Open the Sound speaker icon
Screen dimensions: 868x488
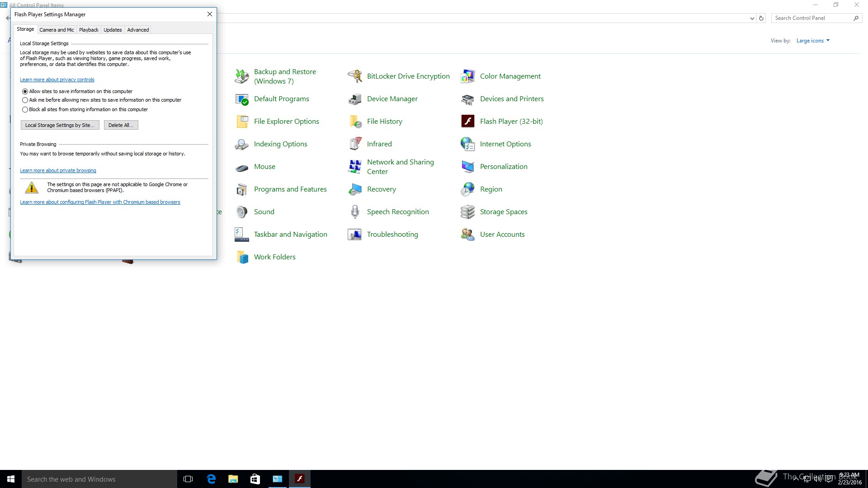pyautogui.click(x=242, y=212)
